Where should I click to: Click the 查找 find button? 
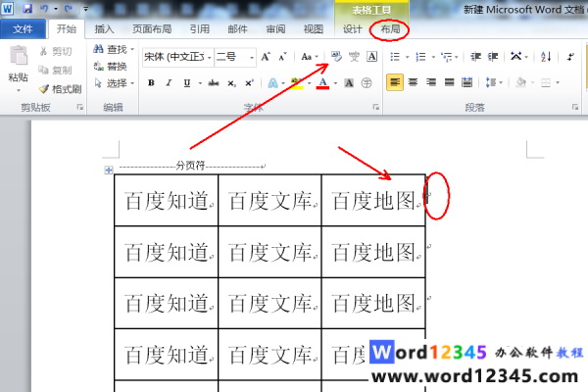(114, 49)
